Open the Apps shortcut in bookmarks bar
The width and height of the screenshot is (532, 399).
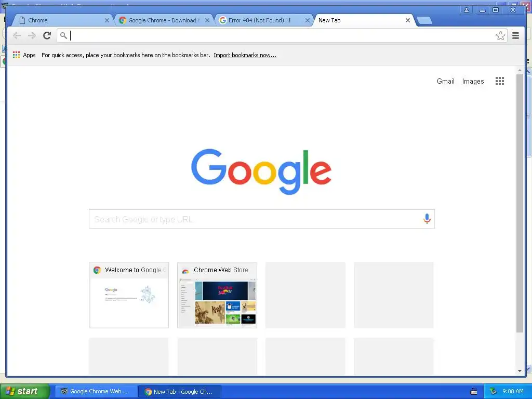[24, 55]
